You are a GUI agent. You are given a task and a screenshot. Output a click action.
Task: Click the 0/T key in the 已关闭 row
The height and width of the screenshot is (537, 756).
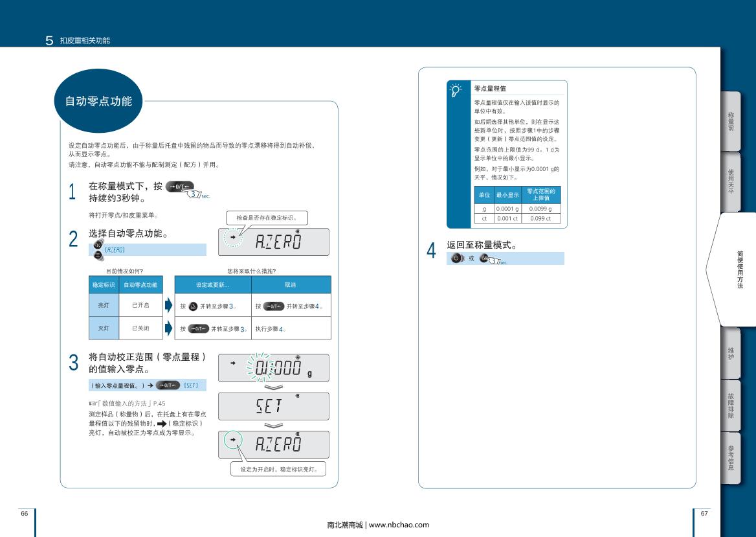[x=198, y=328]
